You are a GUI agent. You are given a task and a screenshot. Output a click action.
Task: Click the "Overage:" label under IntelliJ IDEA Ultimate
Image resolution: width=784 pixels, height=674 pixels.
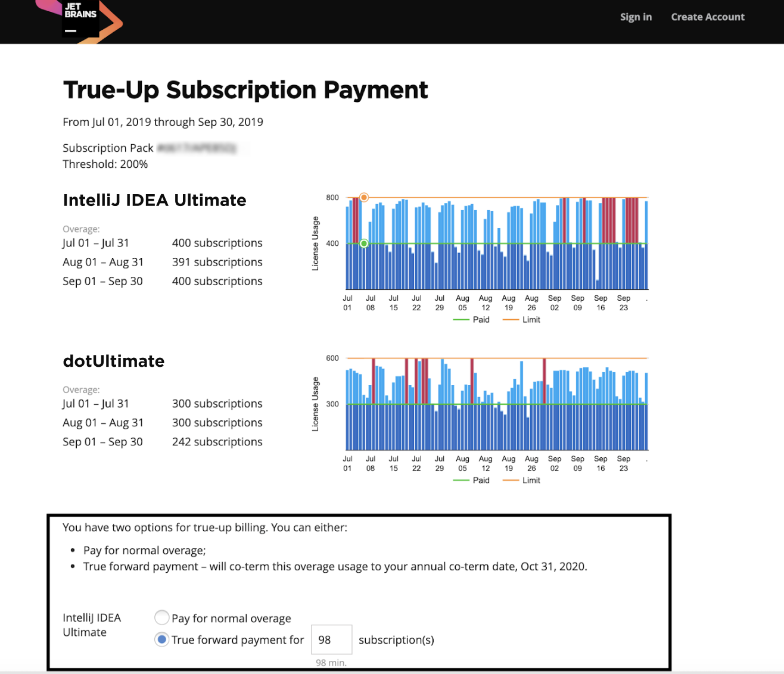81,229
